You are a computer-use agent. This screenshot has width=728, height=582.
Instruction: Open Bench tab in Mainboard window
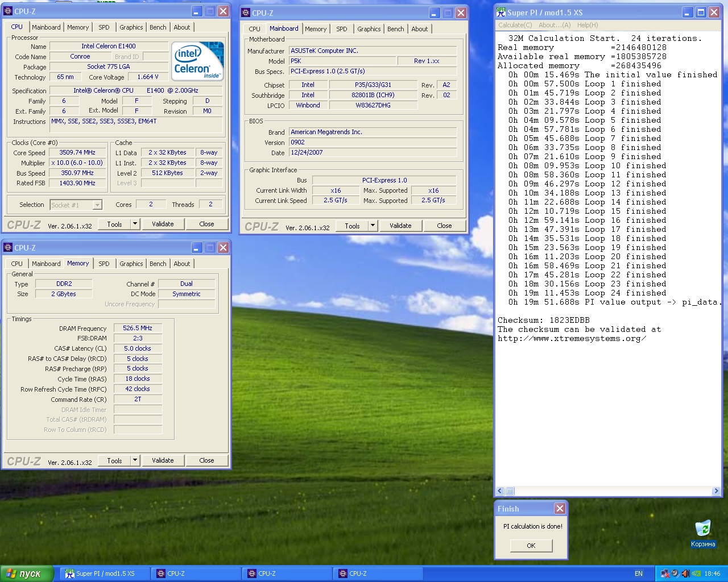click(x=396, y=29)
